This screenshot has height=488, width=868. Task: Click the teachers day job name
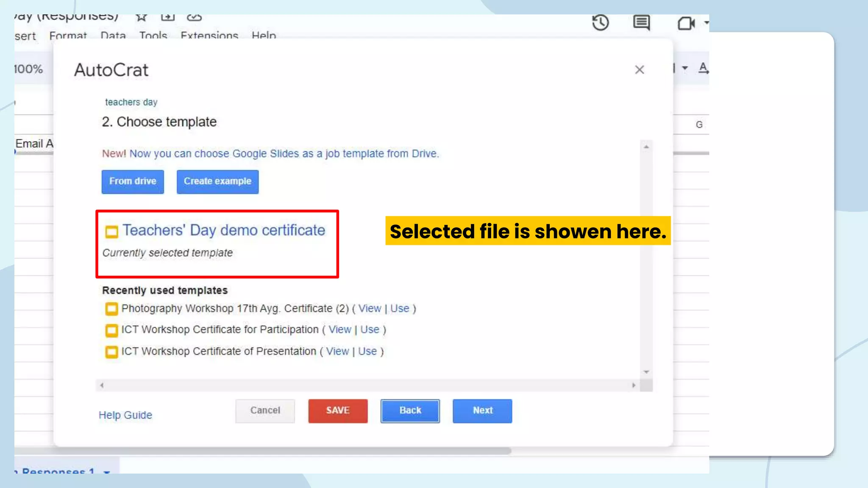tap(131, 102)
